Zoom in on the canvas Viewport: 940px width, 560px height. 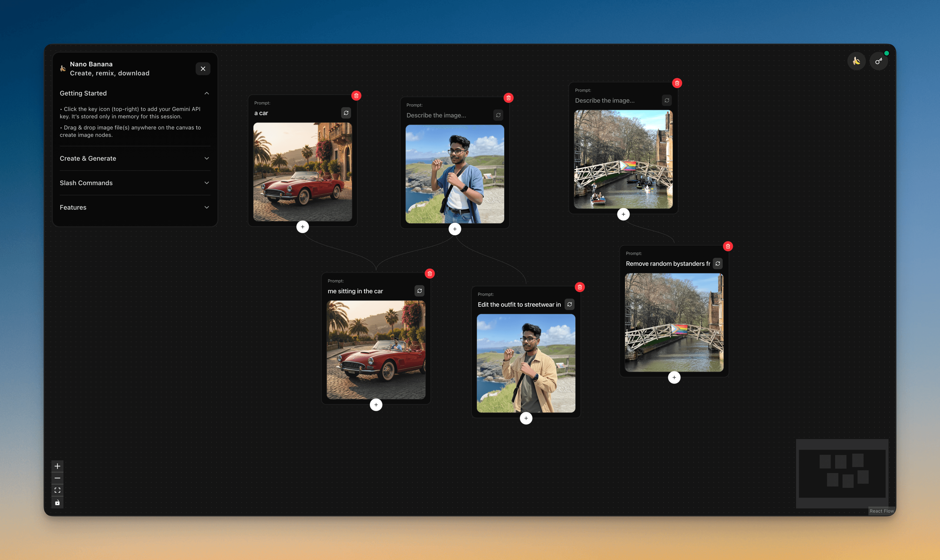[57, 466]
